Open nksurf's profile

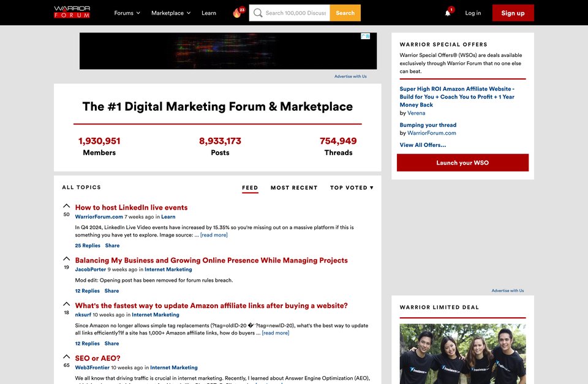(83, 315)
